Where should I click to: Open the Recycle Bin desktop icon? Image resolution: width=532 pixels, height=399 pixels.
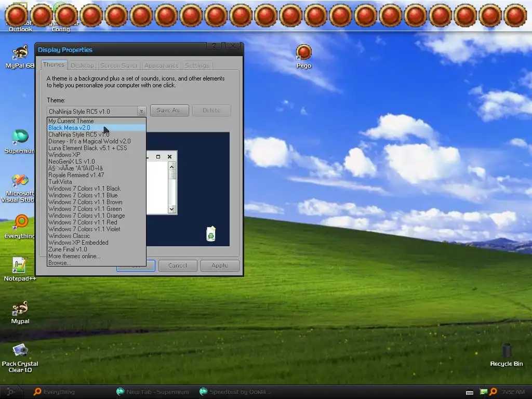[506, 355]
